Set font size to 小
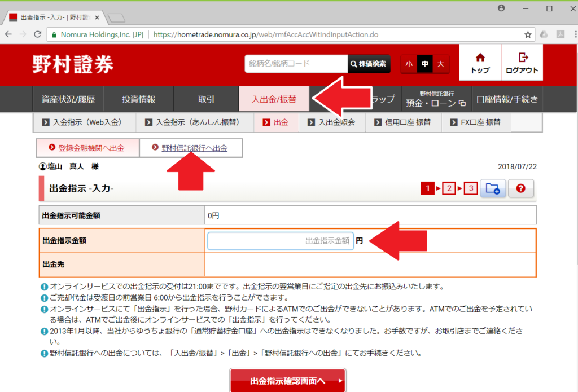The height and width of the screenshot is (392, 578). 409,64
